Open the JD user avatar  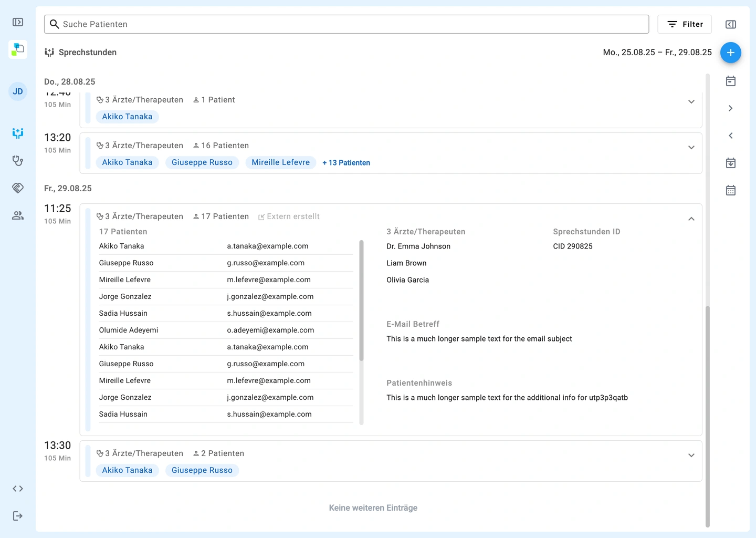point(18,91)
